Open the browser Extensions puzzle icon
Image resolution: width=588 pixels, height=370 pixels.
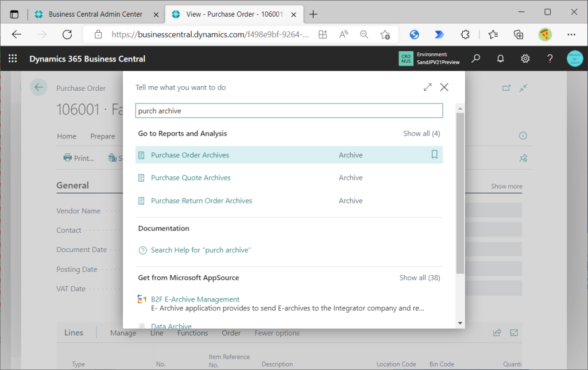click(x=465, y=34)
